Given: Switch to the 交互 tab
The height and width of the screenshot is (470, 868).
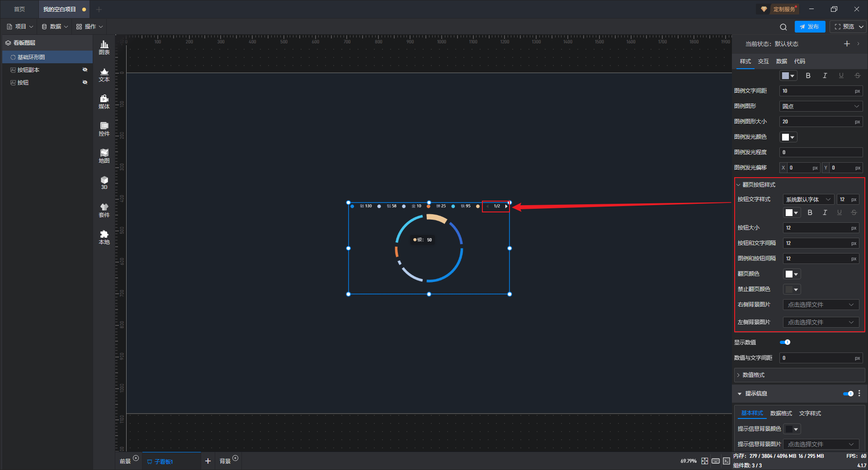Looking at the screenshot, I should coord(764,61).
